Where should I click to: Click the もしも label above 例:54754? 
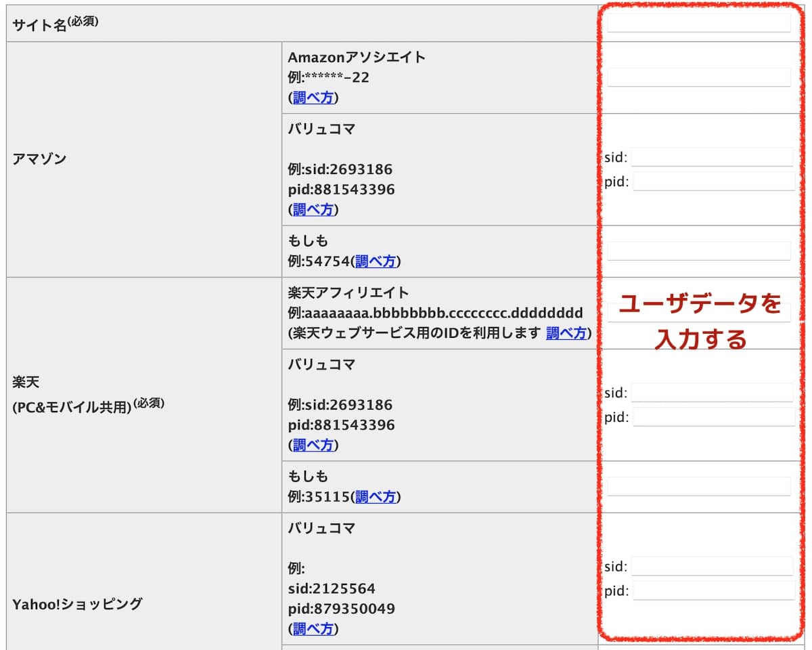point(308,241)
